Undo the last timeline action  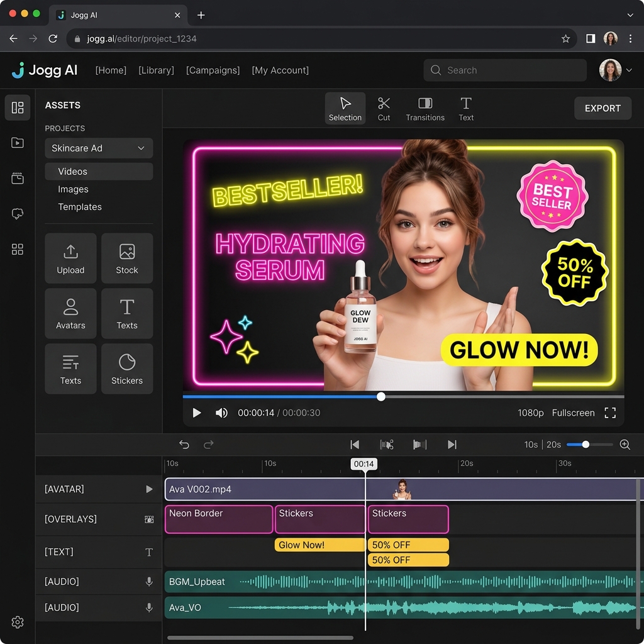[x=184, y=445]
